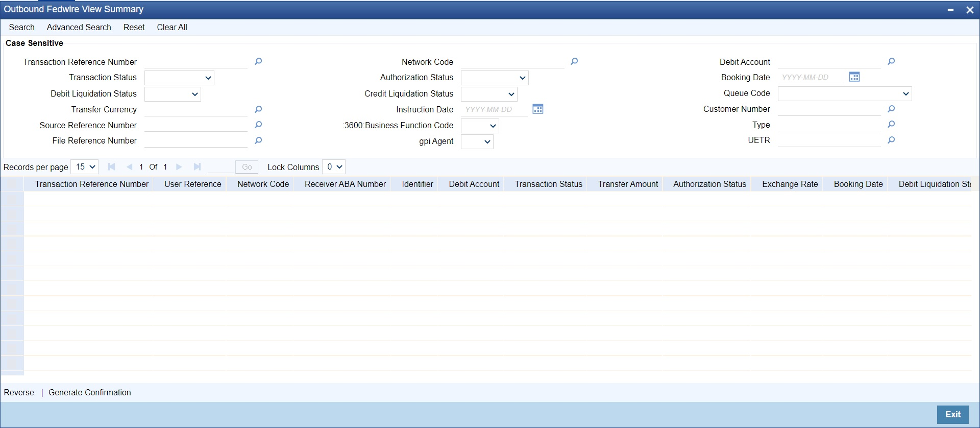980x428 pixels.
Task: Open lookup for Debit Account
Action: coord(891,62)
